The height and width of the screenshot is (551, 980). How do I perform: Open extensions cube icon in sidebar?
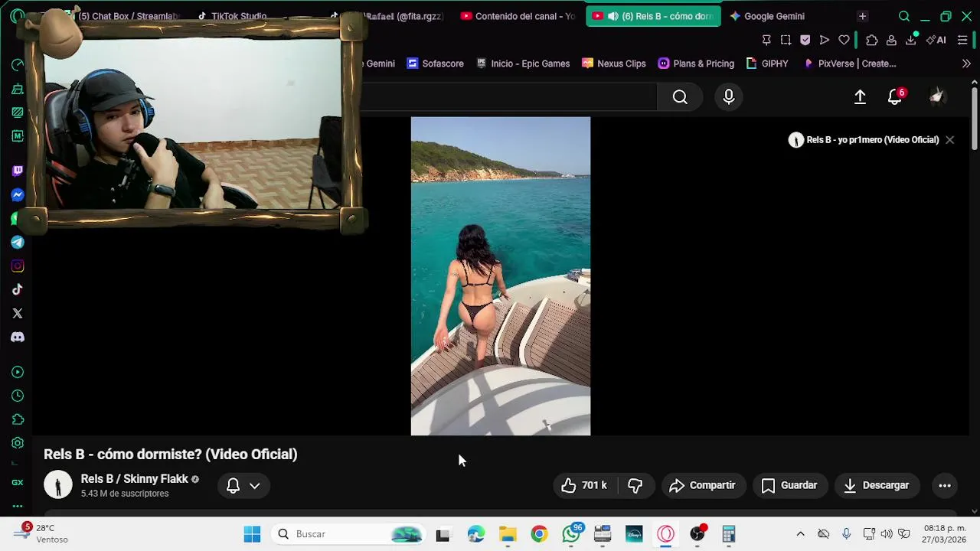click(x=18, y=419)
